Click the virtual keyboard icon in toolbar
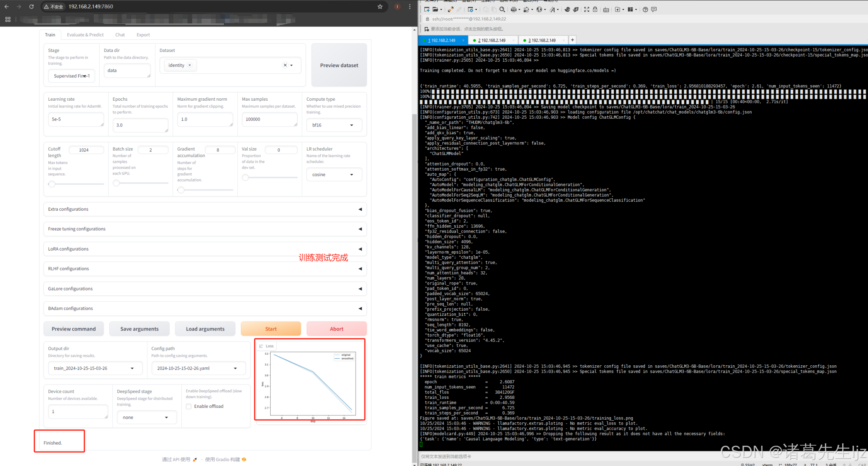The image size is (868, 466). click(606, 9)
